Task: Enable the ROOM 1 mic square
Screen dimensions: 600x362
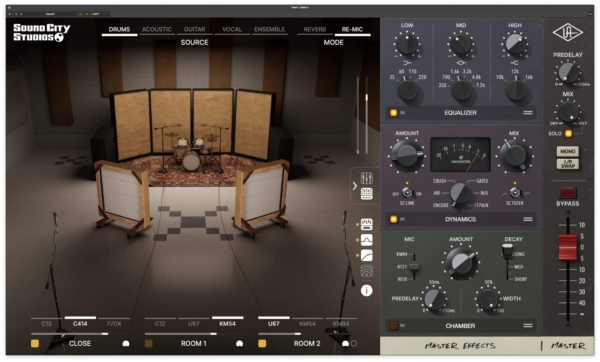Action: 148,343
